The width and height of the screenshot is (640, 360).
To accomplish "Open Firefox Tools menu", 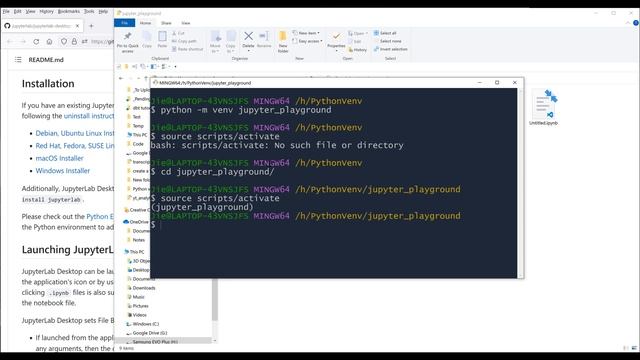I will click(x=89, y=11).
